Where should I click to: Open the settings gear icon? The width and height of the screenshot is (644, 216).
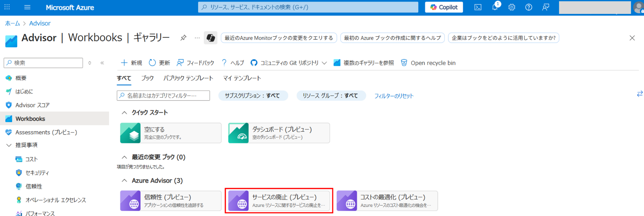coord(512,7)
